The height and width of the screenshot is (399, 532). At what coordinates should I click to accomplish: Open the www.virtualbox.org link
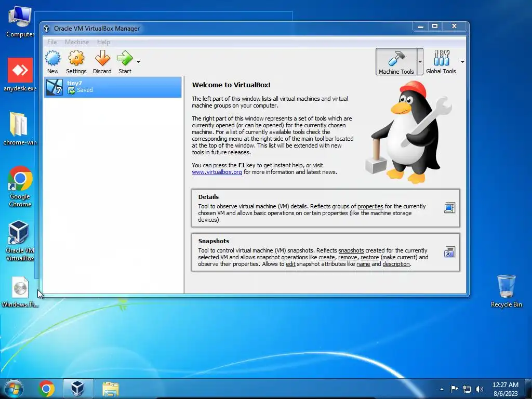click(x=217, y=172)
